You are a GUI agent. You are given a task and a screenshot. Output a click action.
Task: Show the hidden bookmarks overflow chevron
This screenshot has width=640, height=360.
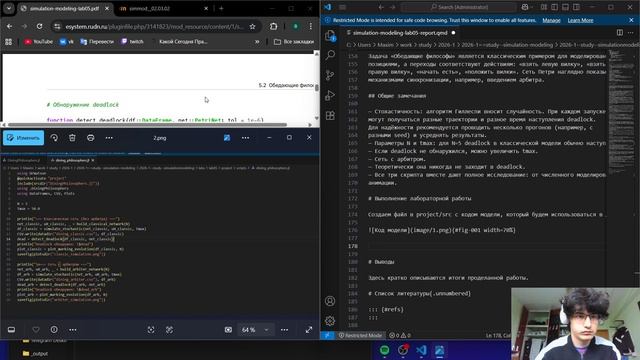[257, 42]
